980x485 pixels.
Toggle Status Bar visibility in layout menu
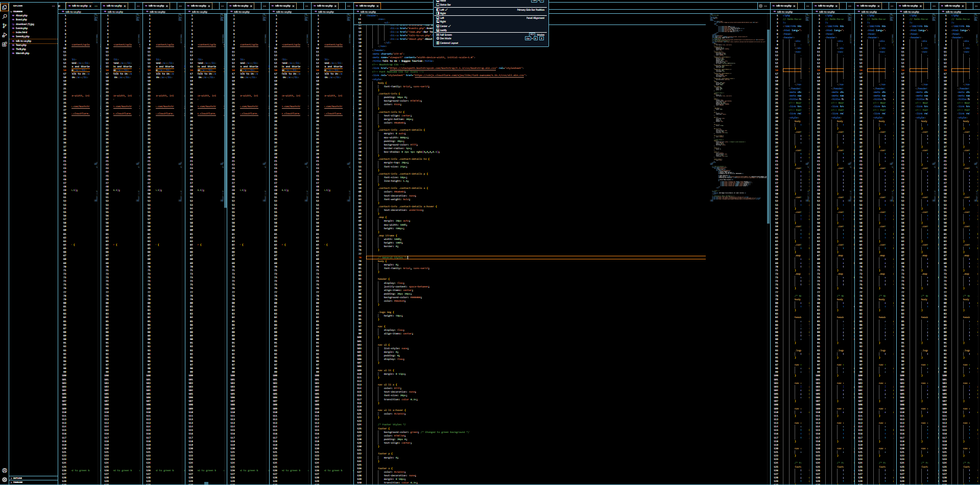tap(490, 5)
